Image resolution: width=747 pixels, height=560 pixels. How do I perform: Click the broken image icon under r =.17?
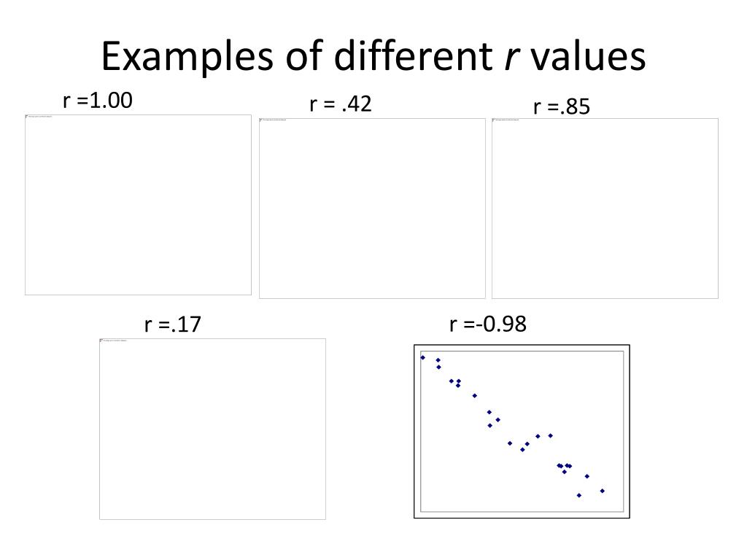(x=101, y=341)
